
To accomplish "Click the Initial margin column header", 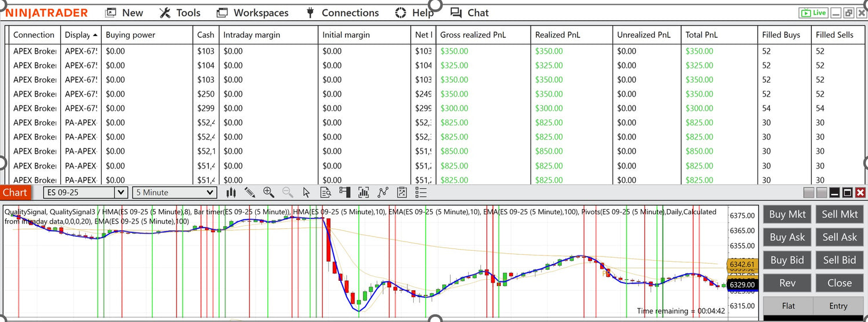I will 365,35.
